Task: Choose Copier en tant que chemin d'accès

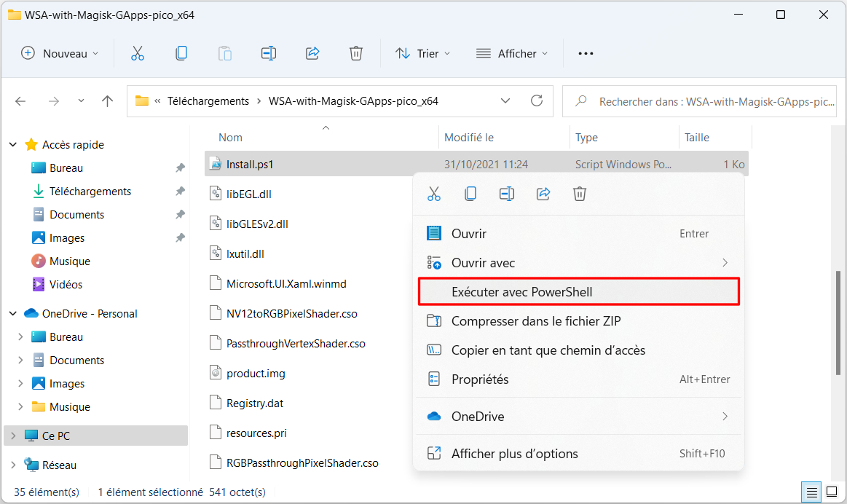Action: [x=578, y=350]
